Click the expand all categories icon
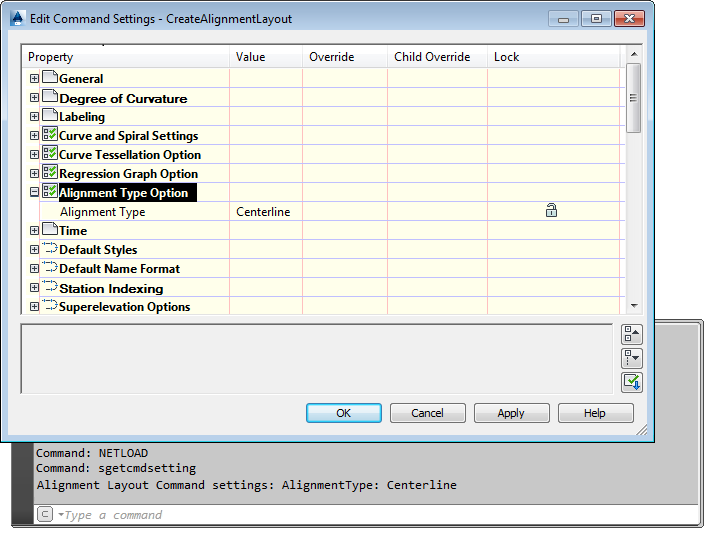 (632, 358)
